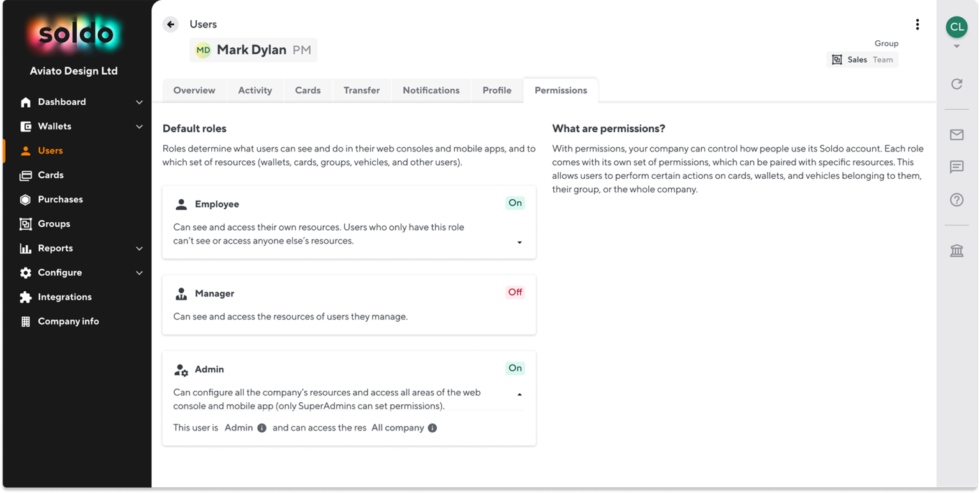Image resolution: width=980 pixels, height=493 pixels.
Task: Collapse the Admin role details
Action: pos(519,394)
